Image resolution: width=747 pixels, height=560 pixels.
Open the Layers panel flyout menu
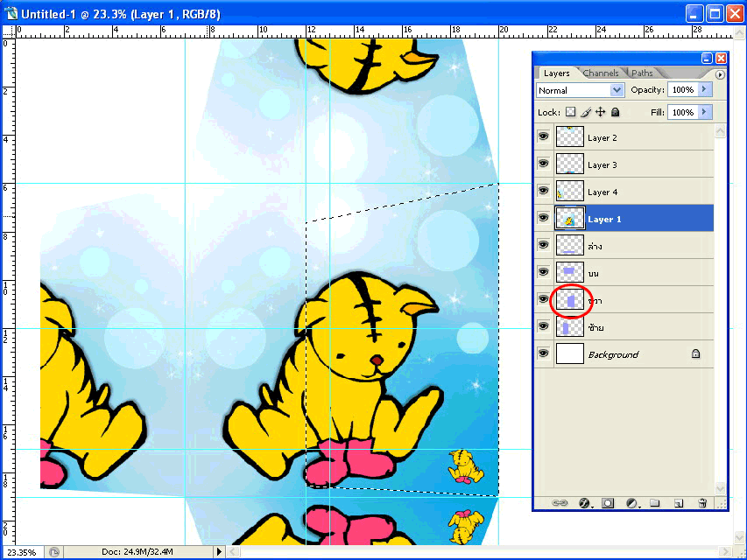click(720, 74)
